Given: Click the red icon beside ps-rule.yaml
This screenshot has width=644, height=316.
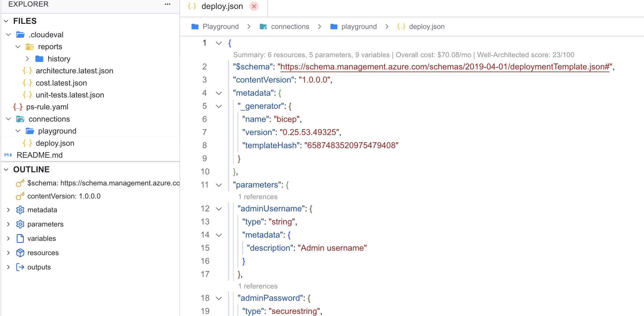Looking at the screenshot, I should [18, 107].
